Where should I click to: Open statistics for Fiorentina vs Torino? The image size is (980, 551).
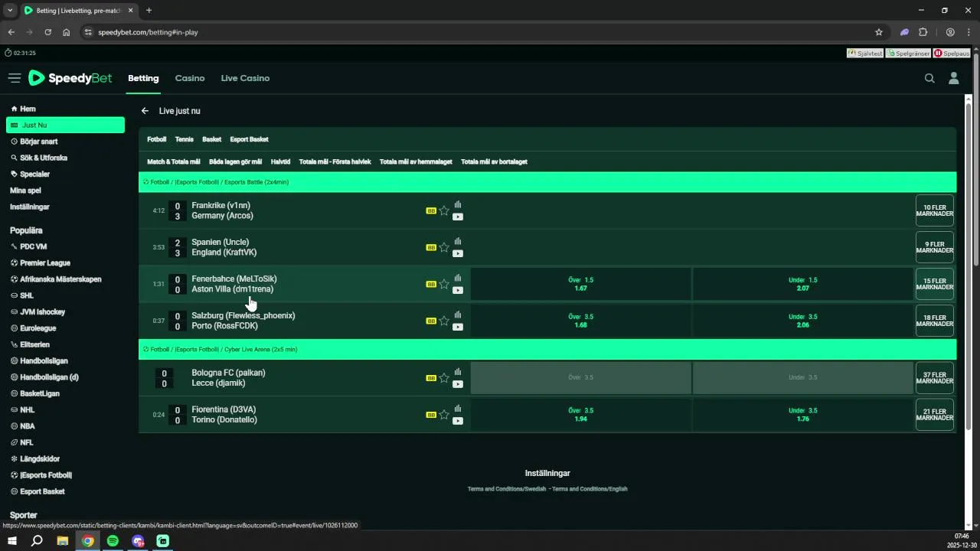click(x=458, y=409)
